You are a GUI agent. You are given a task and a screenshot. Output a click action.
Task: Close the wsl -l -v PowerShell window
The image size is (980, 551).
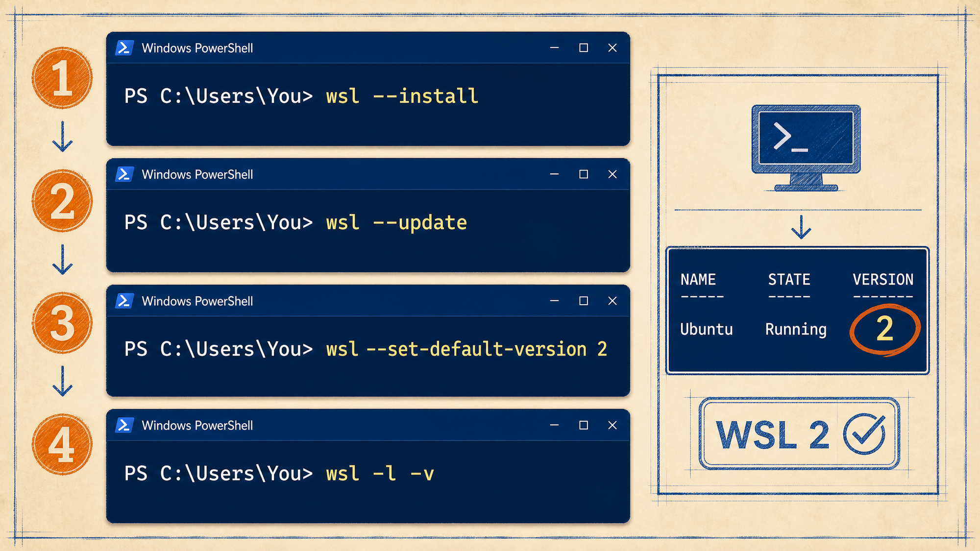pyautogui.click(x=612, y=425)
